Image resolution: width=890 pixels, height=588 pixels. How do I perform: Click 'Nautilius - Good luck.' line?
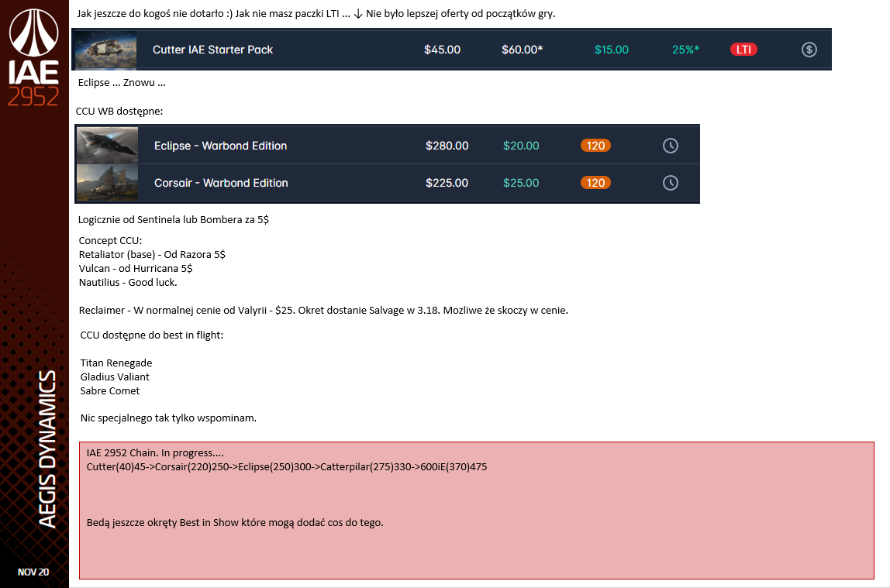click(x=128, y=282)
